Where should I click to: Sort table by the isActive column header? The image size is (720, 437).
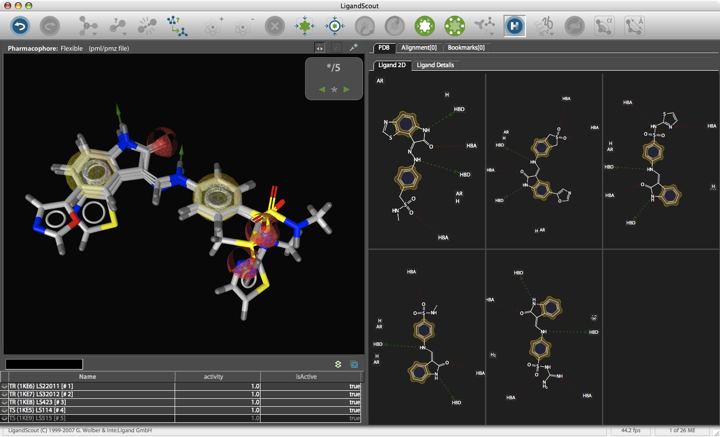point(306,376)
